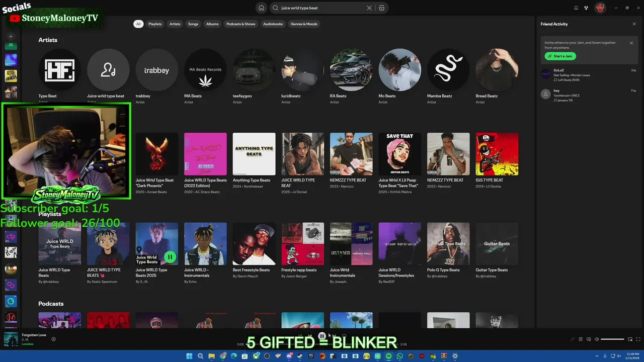Open Anything Type Beats album cover
This screenshot has width=644, height=362.
(x=254, y=154)
